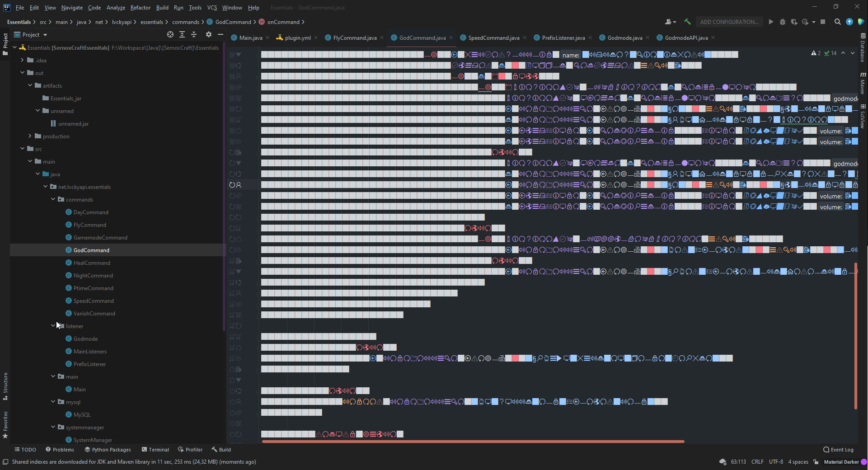868x470 pixels.
Task: Open Search Everywhere magnifier icon
Action: tap(837, 22)
